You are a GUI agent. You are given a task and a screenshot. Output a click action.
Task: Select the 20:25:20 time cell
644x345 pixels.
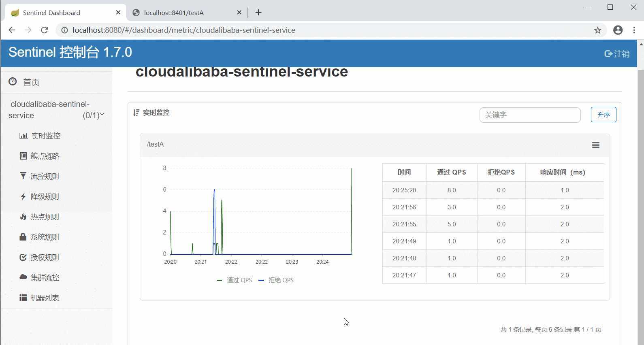click(404, 190)
